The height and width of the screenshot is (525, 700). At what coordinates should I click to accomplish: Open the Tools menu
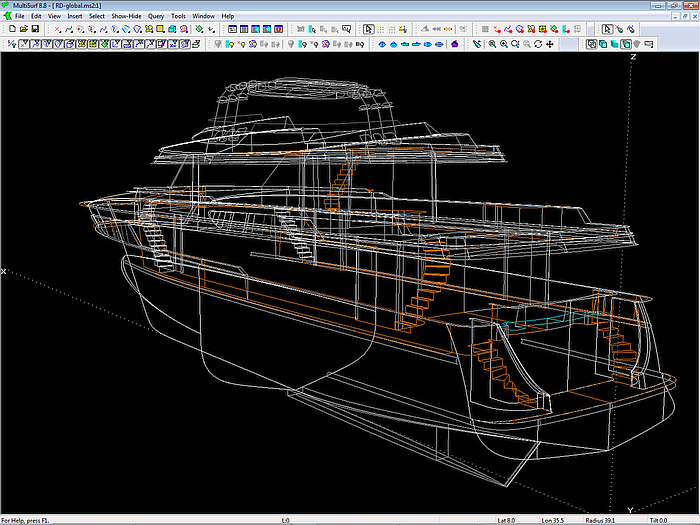tap(178, 17)
